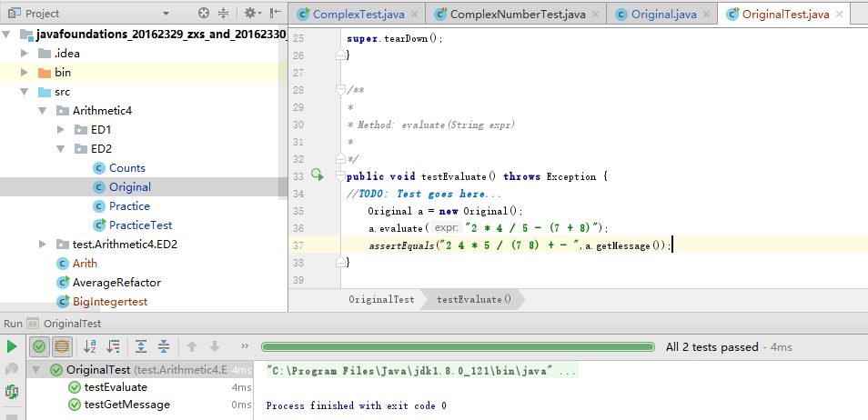Collapse all test results
The width and height of the screenshot is (868, 420).
[x=164, y=347]
